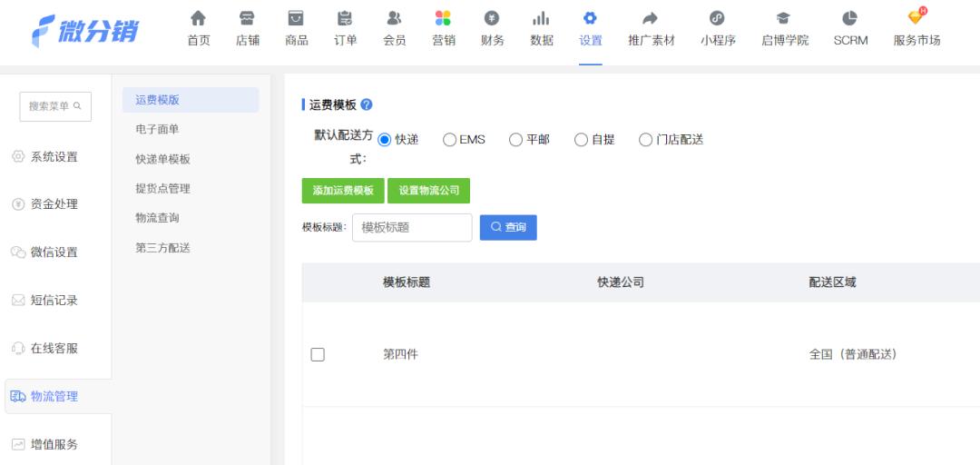Select the 平邮 delivery radio button

(515, 140)
